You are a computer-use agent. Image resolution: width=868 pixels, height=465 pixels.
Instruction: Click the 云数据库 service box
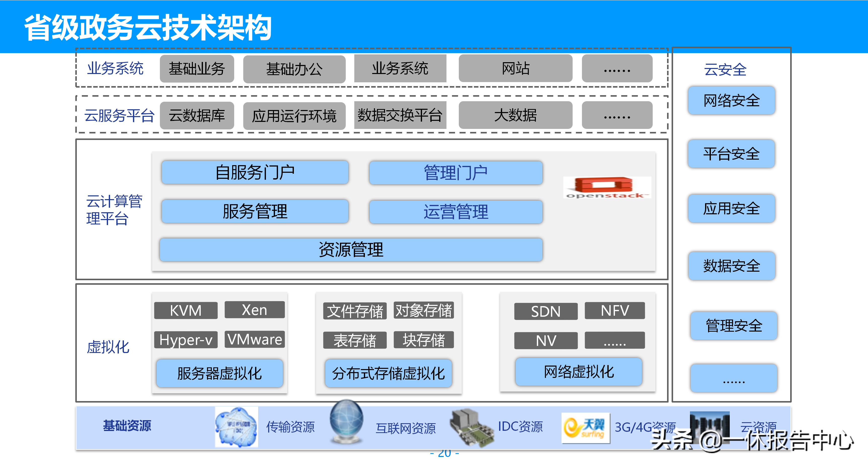click(x=197, y=116)
